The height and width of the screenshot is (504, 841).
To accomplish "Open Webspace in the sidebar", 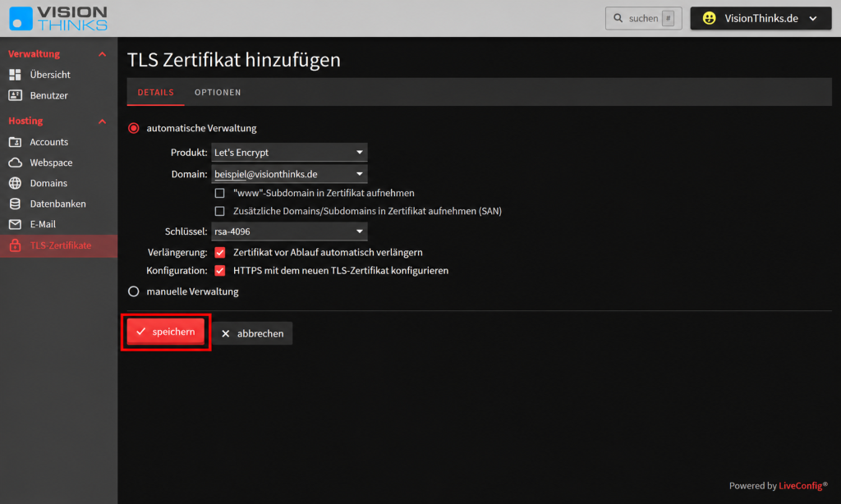I will click(58, 163).
